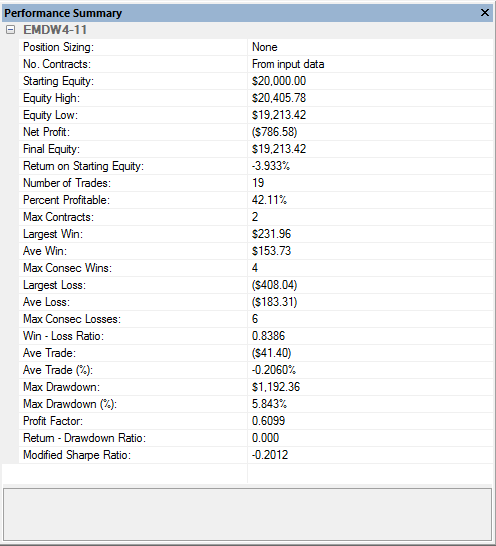Viewport: 496px width, 546px height.
Task: Select the Net Profit row label
Action: [46, 132]
